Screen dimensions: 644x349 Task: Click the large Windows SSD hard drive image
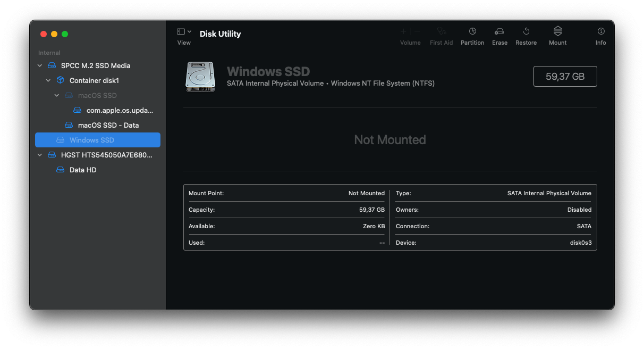pos(200,77)
